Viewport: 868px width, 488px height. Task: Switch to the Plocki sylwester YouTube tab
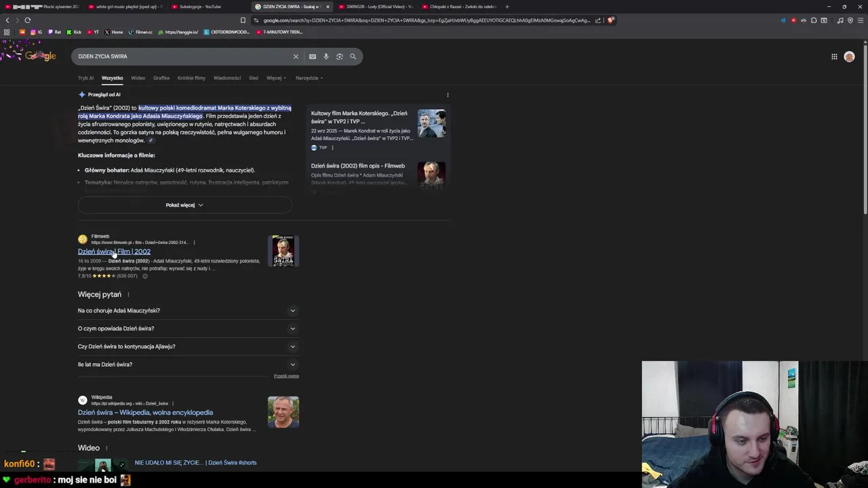(42, 7)
